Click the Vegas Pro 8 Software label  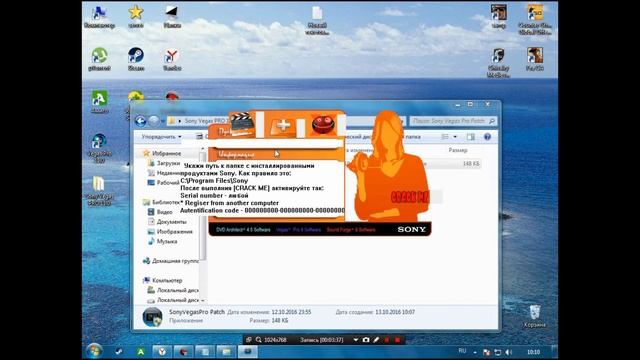click(x=298, y=230)
